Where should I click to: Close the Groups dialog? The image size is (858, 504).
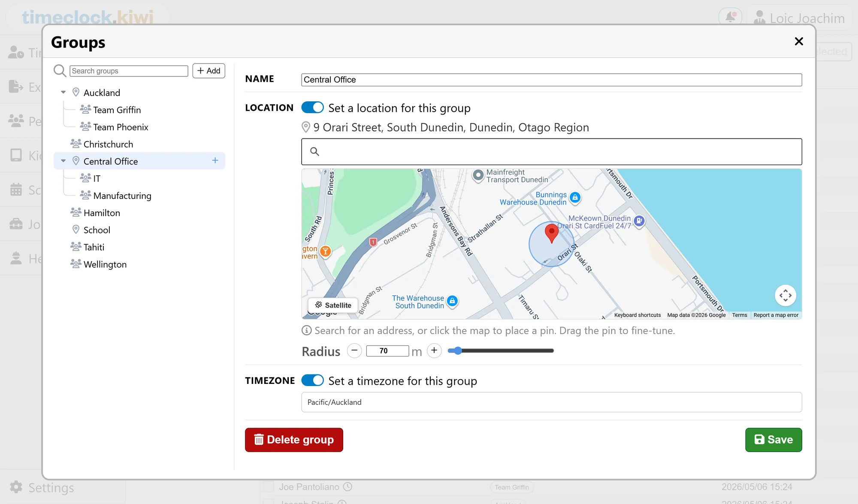[799, 42]
